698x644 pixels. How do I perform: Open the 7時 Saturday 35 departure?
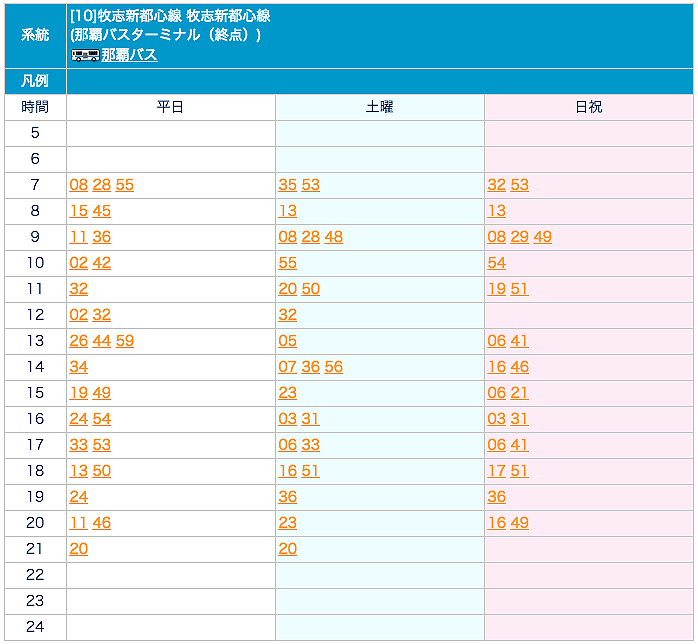coord(287,185)
